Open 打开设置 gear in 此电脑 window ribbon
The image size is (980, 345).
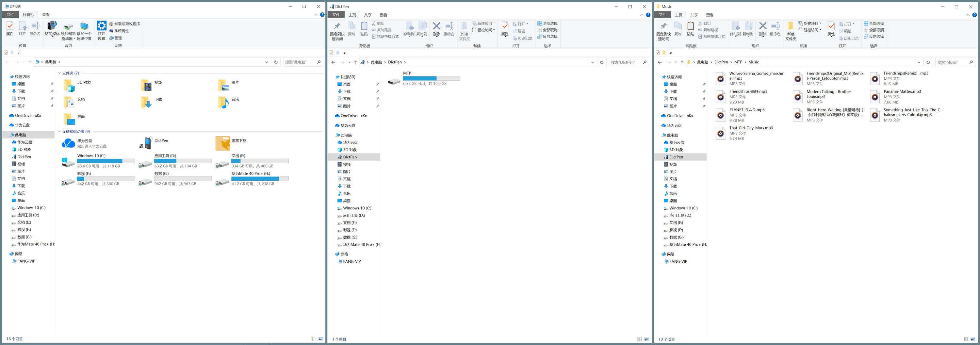102,30
